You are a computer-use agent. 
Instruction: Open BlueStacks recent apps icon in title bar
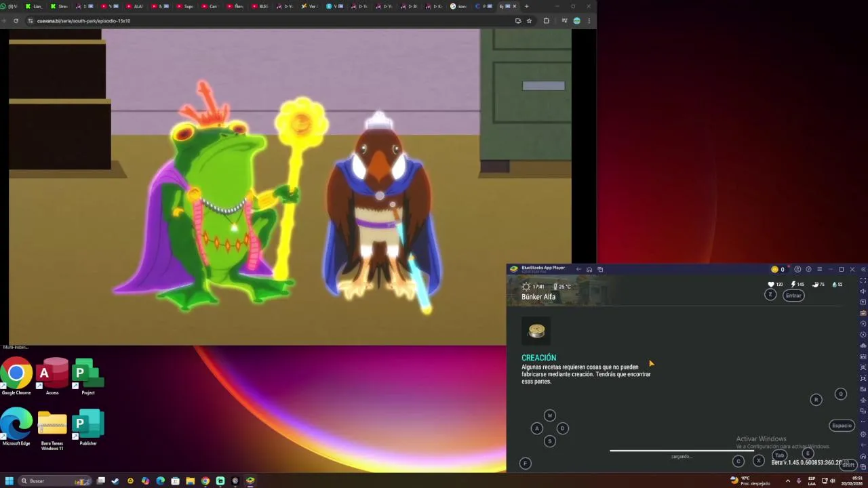(x=600, y=269)
